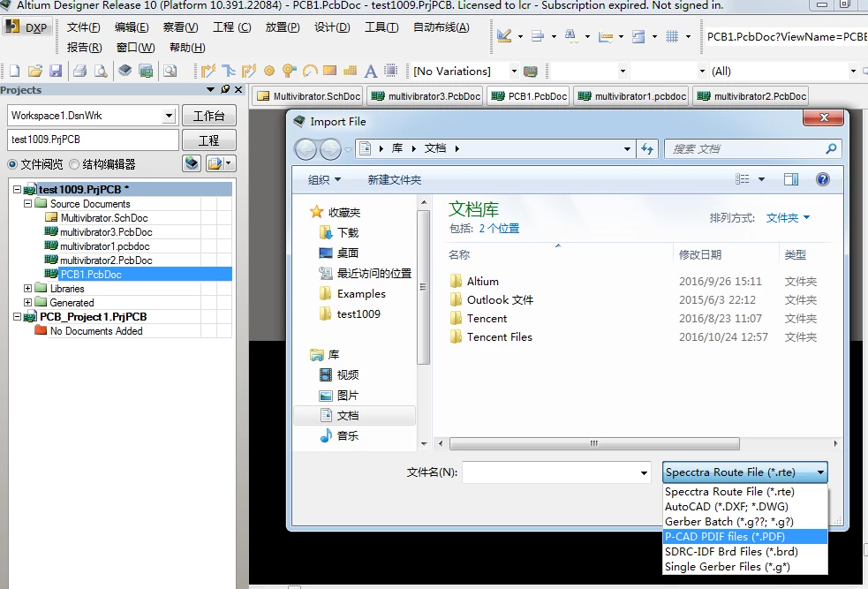Click the 工程 button in Projects panel
868x589 pixels.
click(208, 140)
